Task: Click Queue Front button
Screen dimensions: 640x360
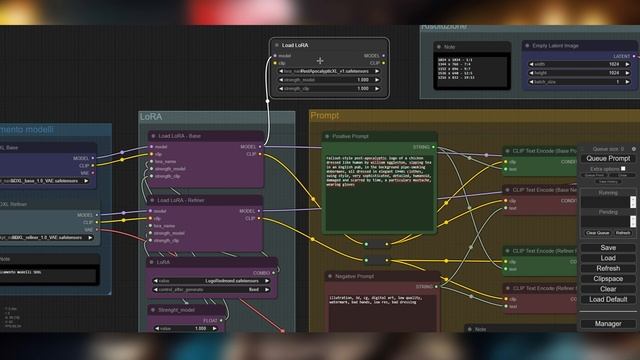Action: (594, 175)
